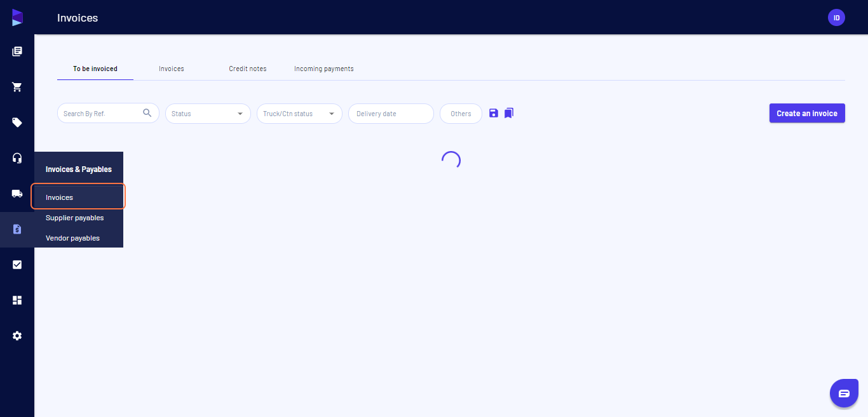Open the library stack sidebar icon
The image size is (868, 417).
[x=17, y=51]
